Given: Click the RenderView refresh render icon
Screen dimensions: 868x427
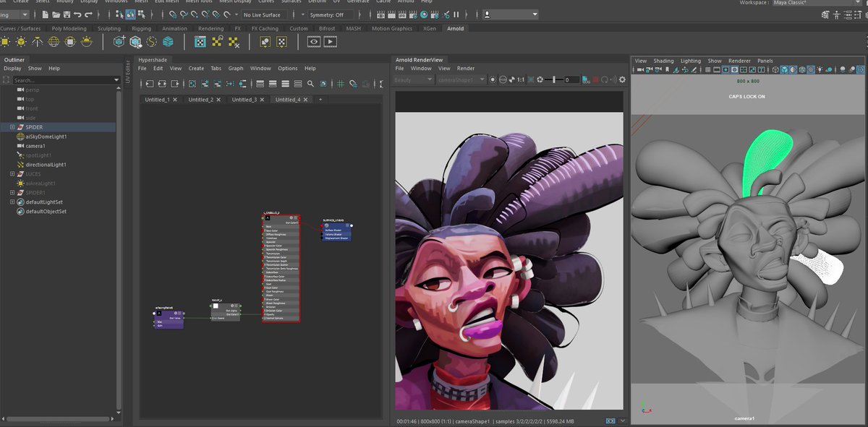Looking at the screenshot, I should [605, 79].
